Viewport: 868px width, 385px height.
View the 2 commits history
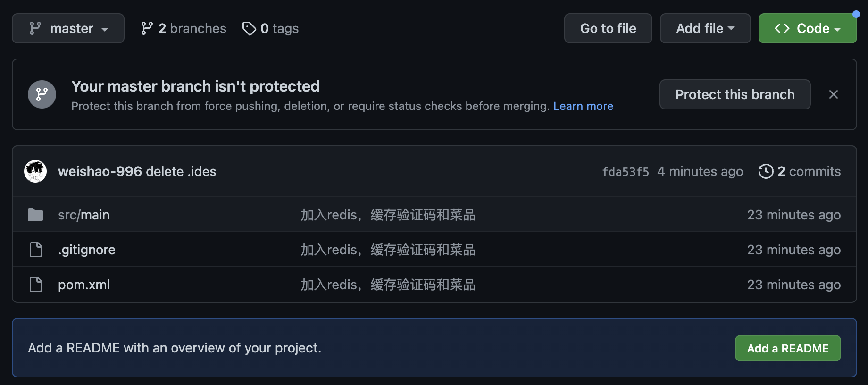pos(800,171)
